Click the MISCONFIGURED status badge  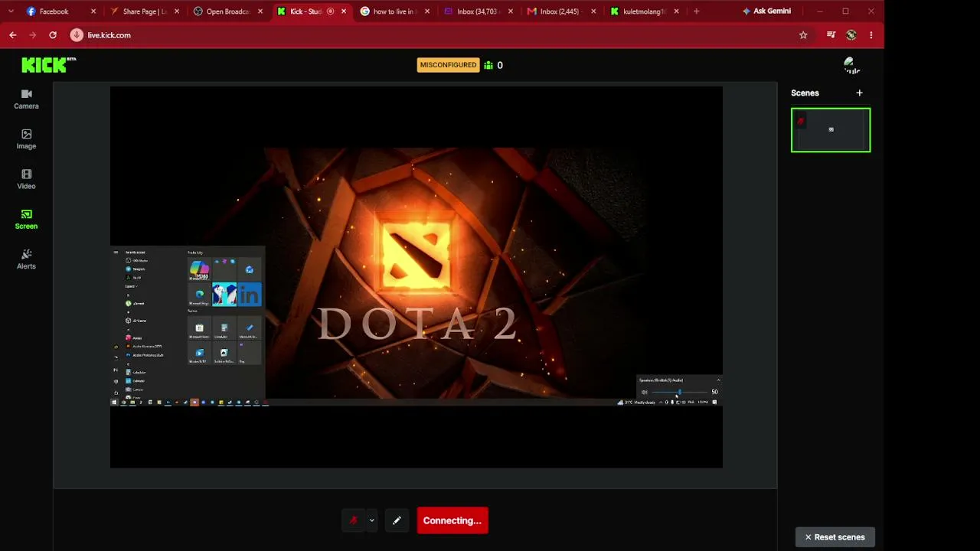[448, 65]
